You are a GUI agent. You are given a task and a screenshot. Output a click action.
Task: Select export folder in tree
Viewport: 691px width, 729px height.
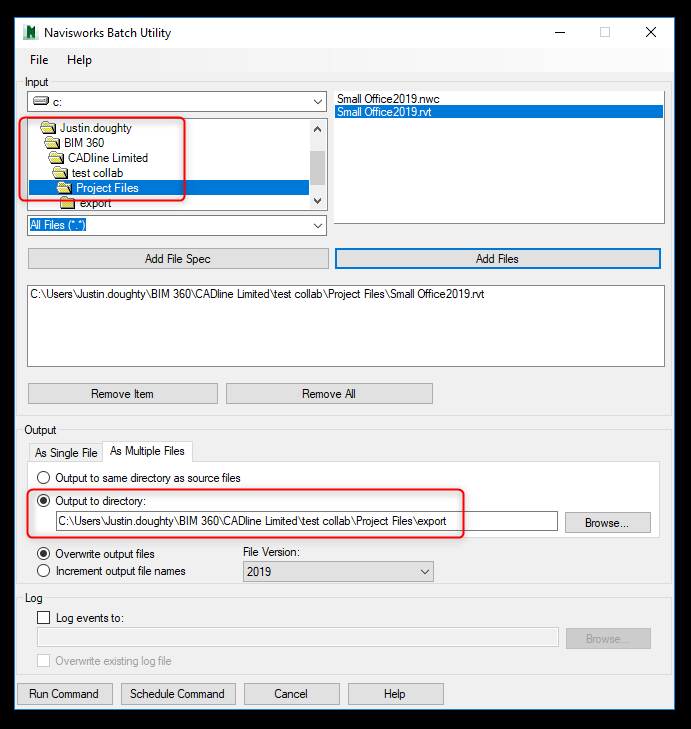tap(95, 203)
